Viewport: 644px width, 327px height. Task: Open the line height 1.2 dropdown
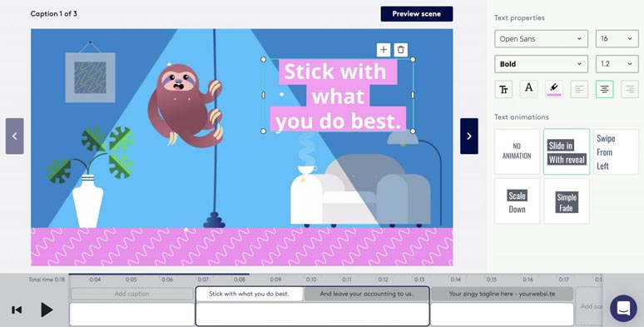tap(617, 64)
